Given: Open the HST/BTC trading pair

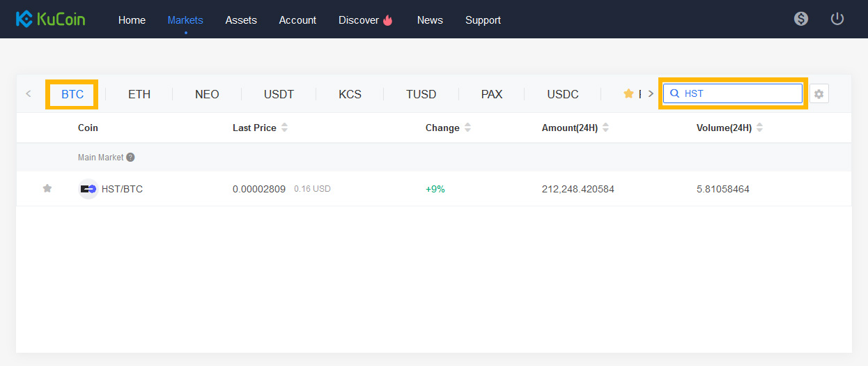Looking at the screenshot, I should [122, 189].
